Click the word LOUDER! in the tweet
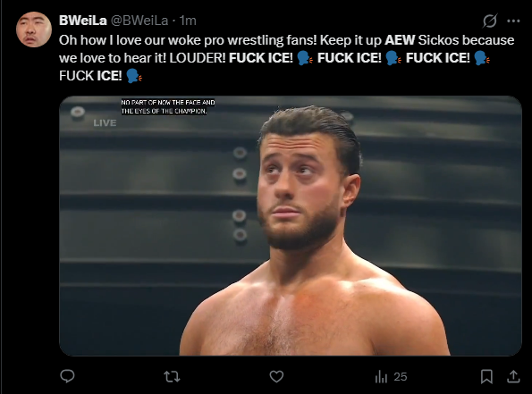The width and height of the screenshot is (532, 394). (x=198, y=58)
